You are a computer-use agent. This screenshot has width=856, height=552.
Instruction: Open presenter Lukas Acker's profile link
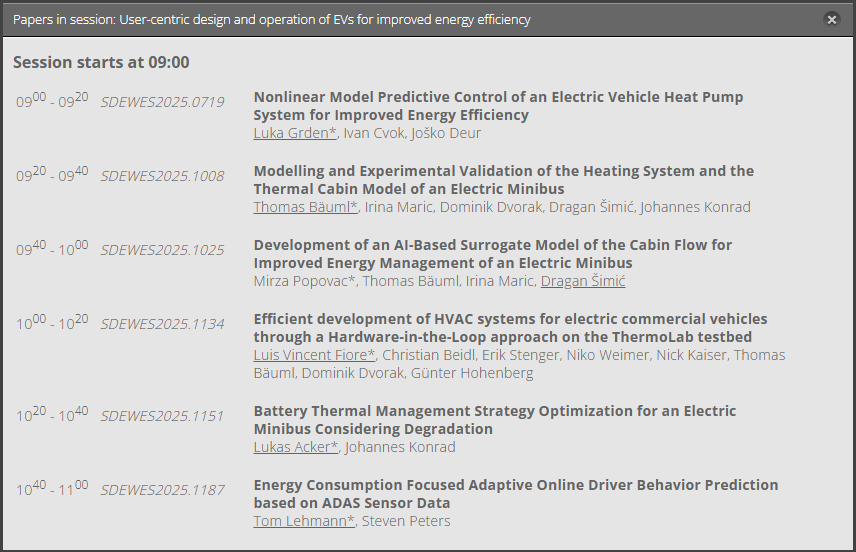coord(296,447)
